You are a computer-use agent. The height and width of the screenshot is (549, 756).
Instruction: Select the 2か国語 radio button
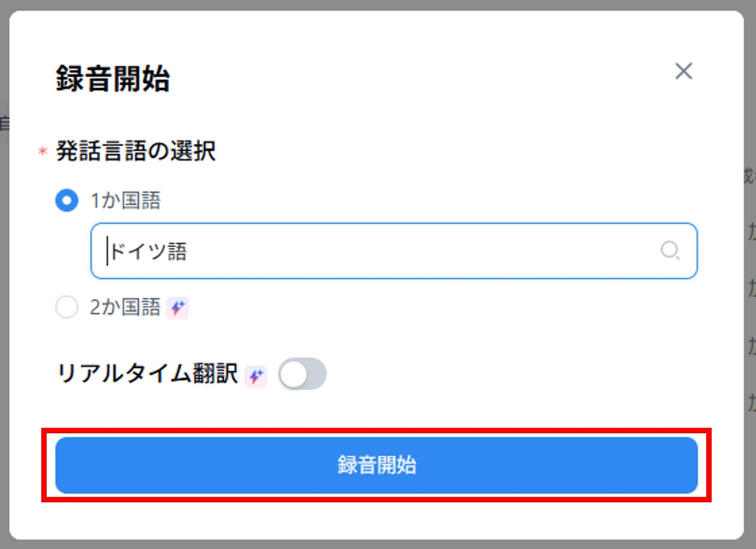[67, 307]
